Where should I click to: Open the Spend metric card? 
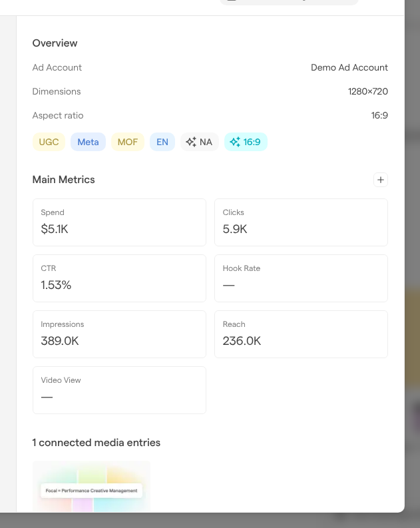click(x=119, y=222)
